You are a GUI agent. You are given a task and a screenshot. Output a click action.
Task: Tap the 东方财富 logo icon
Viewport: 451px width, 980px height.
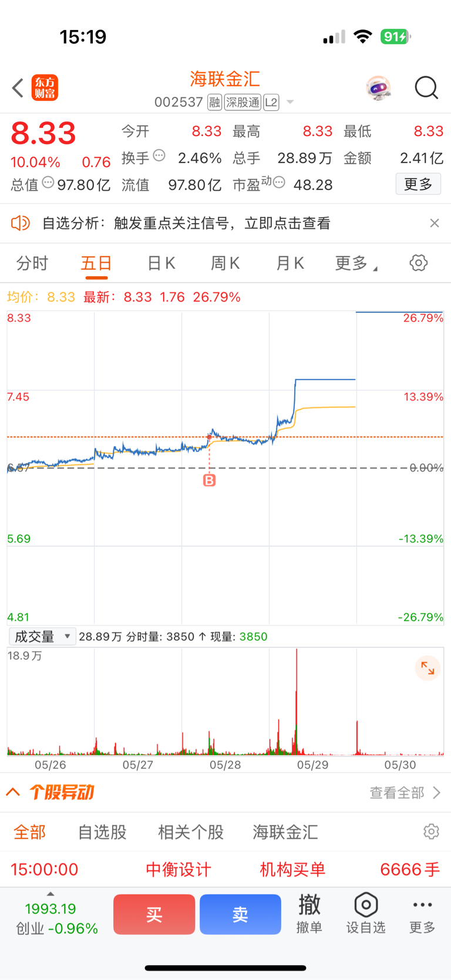[x=45, y=88]
